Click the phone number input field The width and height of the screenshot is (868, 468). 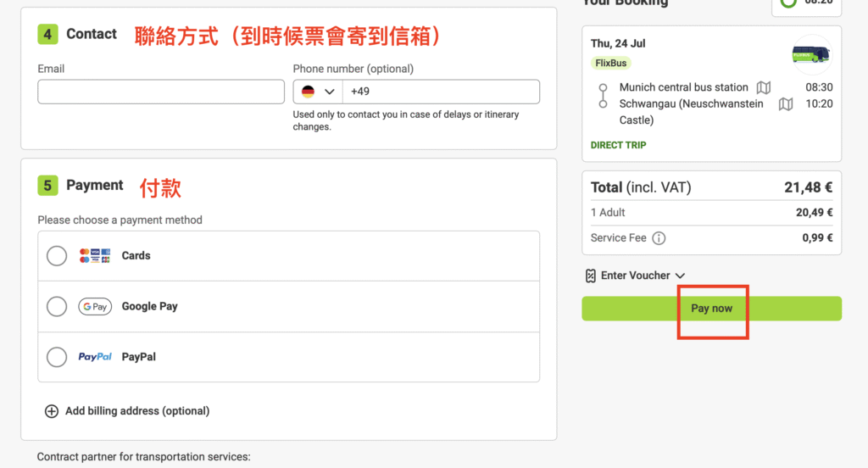tap(441, 92)
